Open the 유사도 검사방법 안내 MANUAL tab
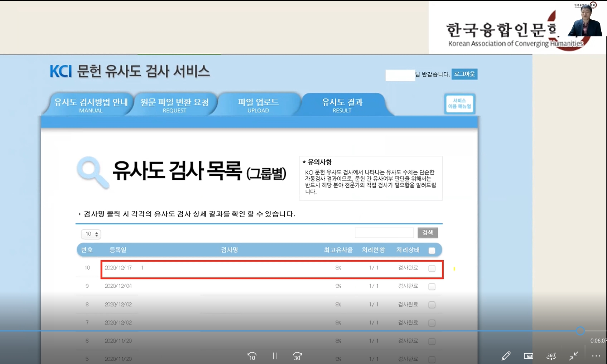The height and width of the screenshot is (364, 607). 91,105
